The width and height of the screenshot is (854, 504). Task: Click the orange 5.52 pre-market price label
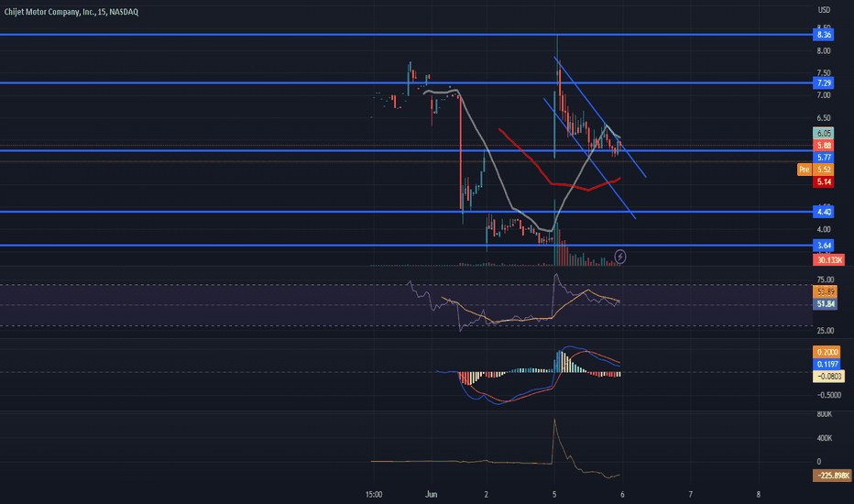[824, 170]
